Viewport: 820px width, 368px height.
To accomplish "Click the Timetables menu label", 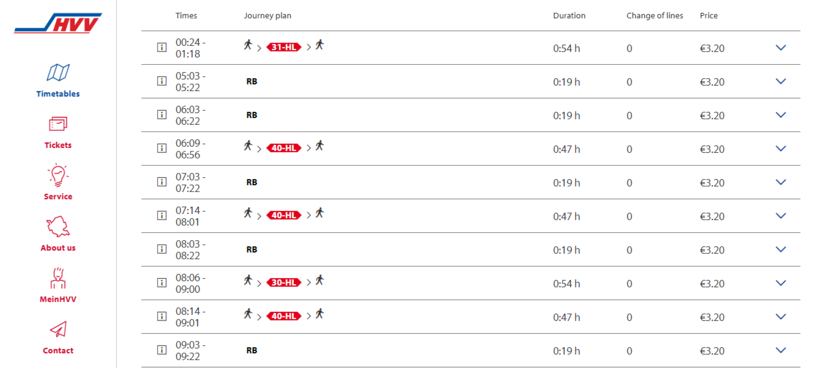I will (x=58, y=94).
